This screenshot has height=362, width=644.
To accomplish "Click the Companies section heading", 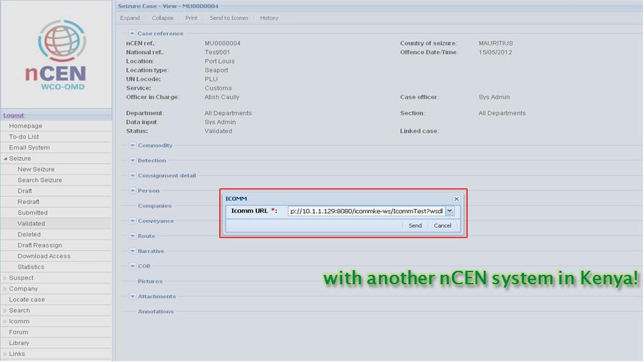I will (x=154, y=206).
